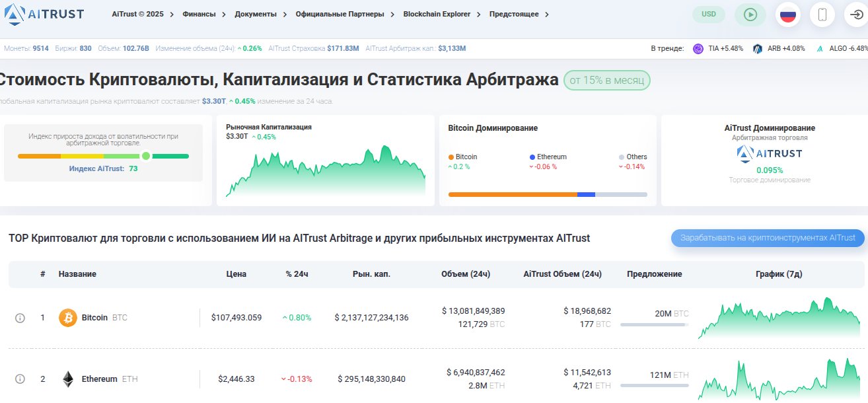Image resolution: width=868 pixels, height=403 pixels.
Task: Click Биржи 830 stat
Action: point(73,48)
